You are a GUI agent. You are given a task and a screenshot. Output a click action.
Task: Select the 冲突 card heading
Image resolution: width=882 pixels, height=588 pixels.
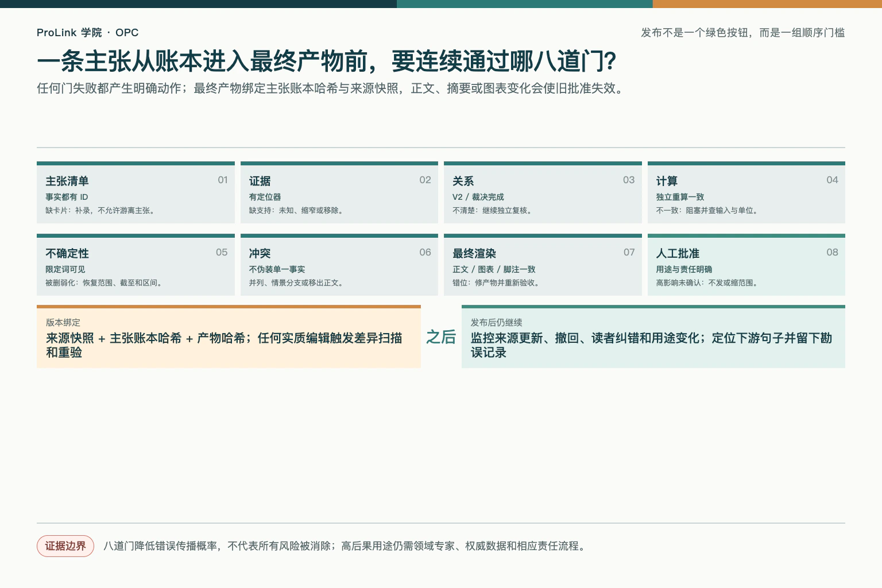coord(260,253)
